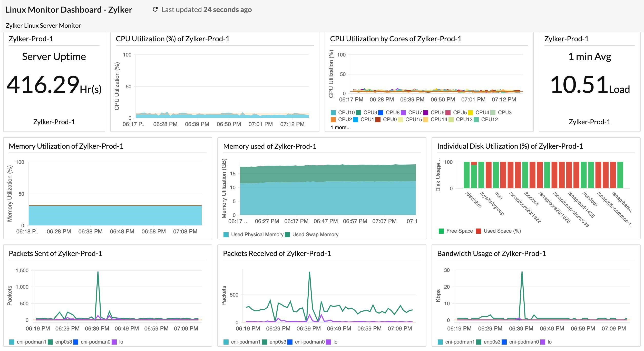
Task: Toggle Used Physical Memory legend item
Action: [253, 234]
